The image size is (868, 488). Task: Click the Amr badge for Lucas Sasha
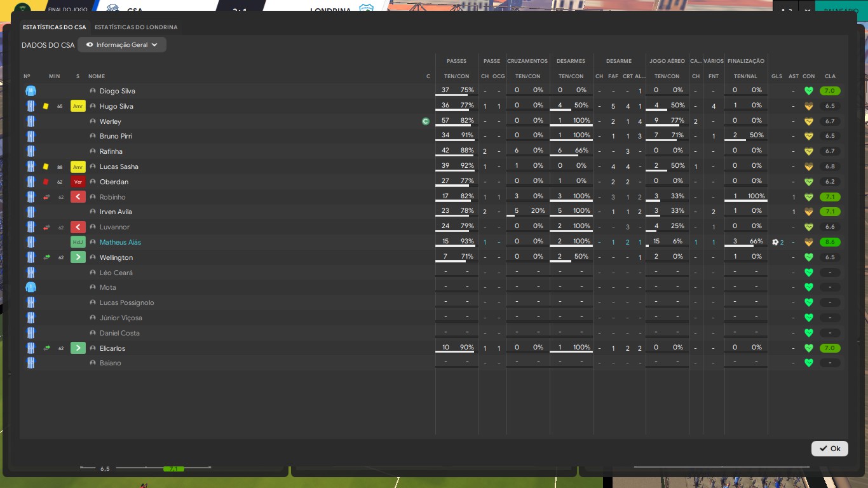tap(78, 166)
